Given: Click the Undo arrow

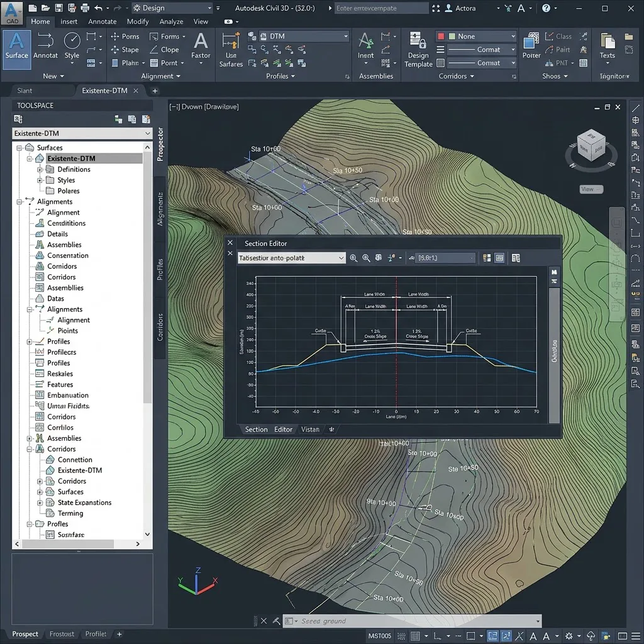Looking at the screenshot, I should (98, 8).
